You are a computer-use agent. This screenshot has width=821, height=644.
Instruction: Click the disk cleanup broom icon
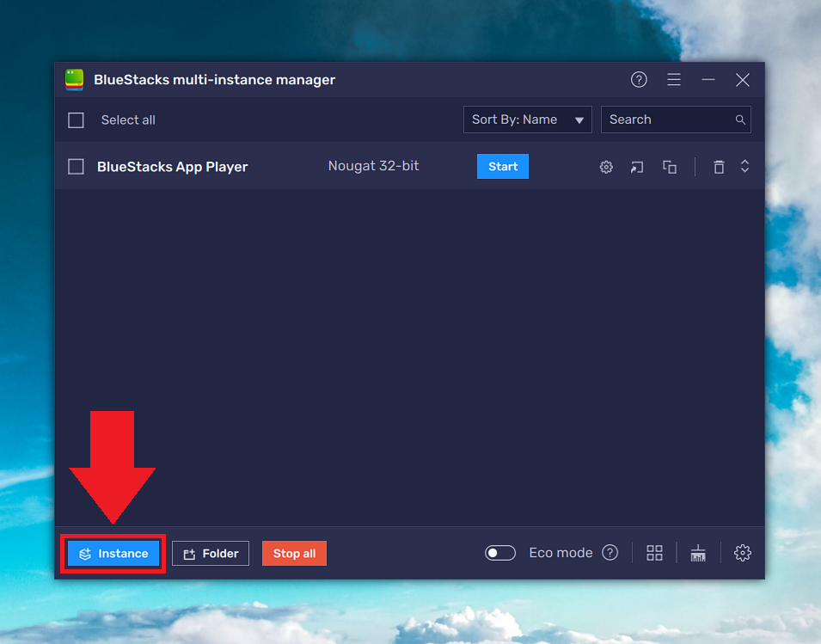698,553
